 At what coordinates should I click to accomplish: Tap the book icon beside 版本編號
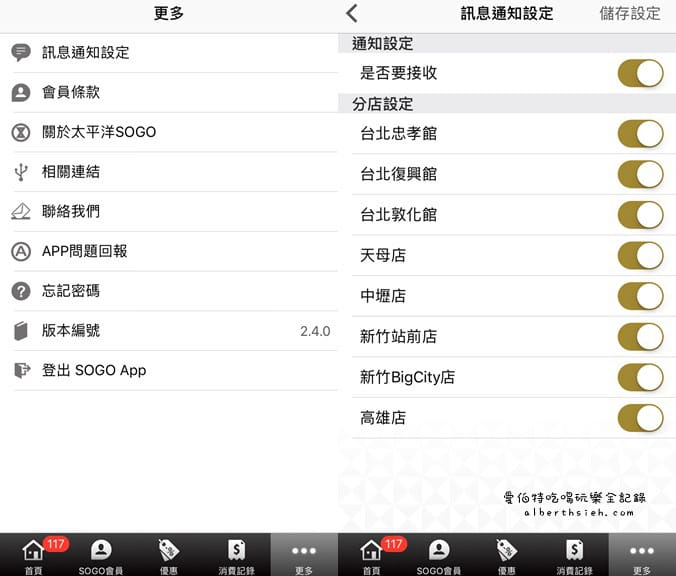pos(21,331)
